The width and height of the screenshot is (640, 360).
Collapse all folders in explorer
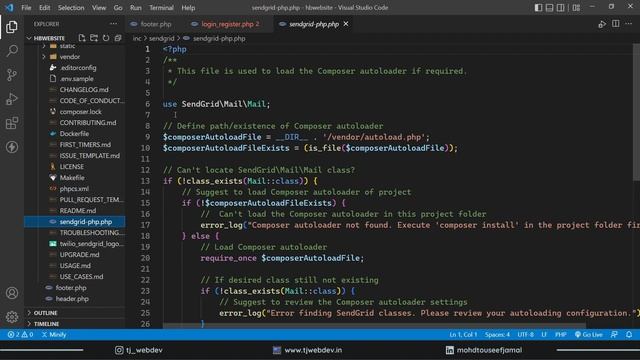118,38
